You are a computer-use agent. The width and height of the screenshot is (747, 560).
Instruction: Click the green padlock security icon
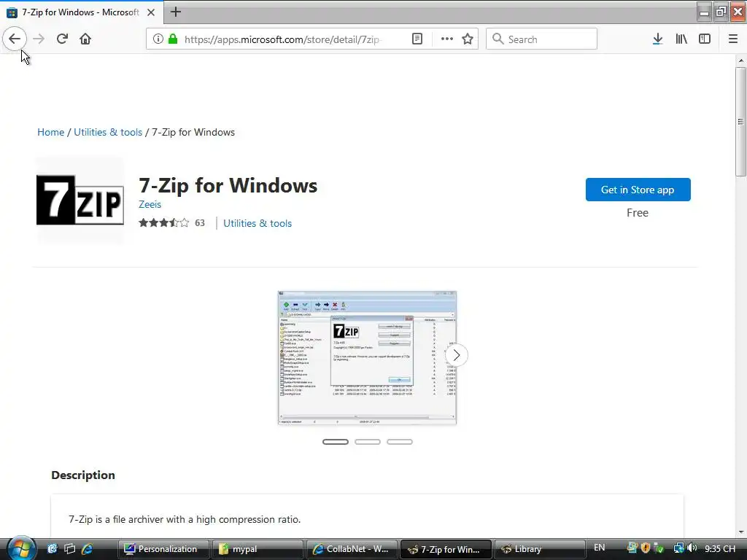173,39
